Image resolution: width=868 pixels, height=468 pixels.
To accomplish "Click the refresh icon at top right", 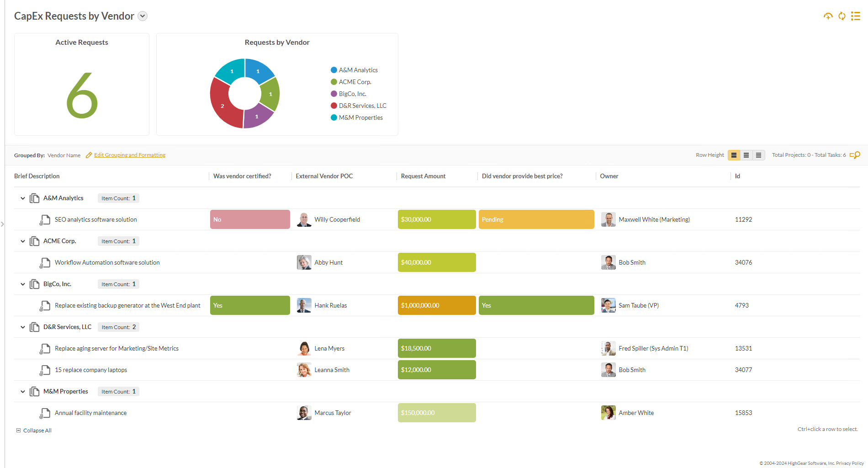I will coord(842,16).
